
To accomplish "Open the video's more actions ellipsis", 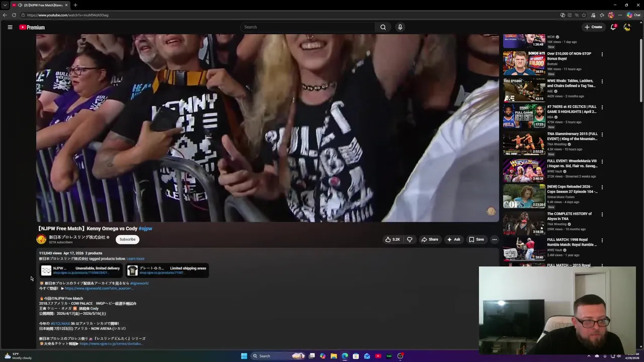I will (494, 239).
